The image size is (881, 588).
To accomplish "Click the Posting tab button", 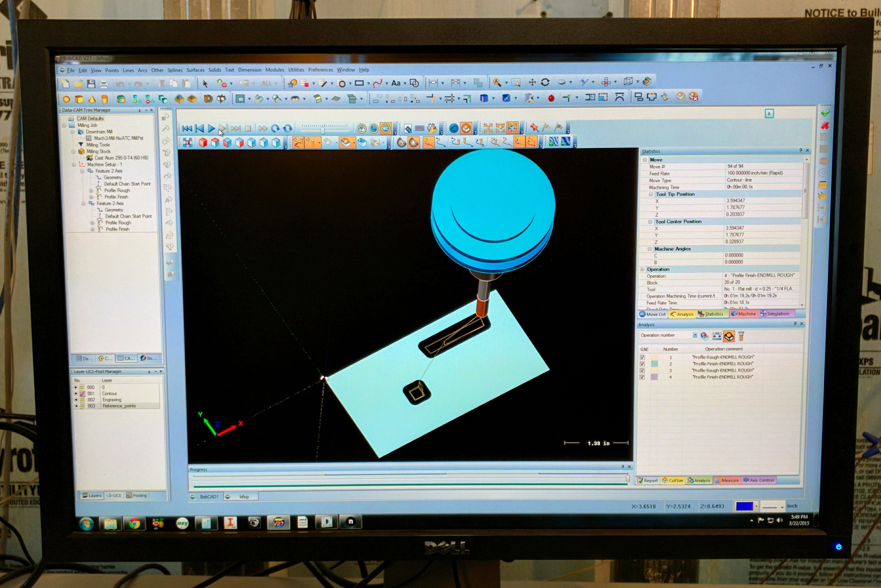I will [x=136, y=495].
